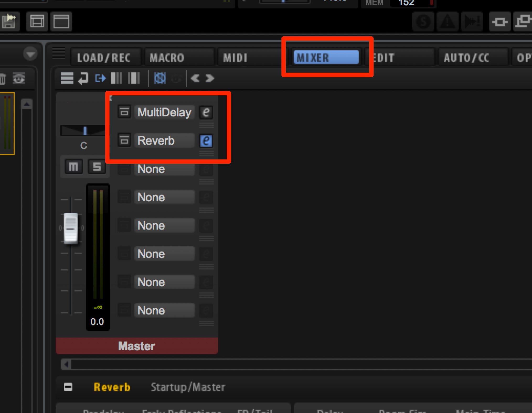Open the Auto/CC tab
This screenshot has width=532, height=413.
coord(473,57)
